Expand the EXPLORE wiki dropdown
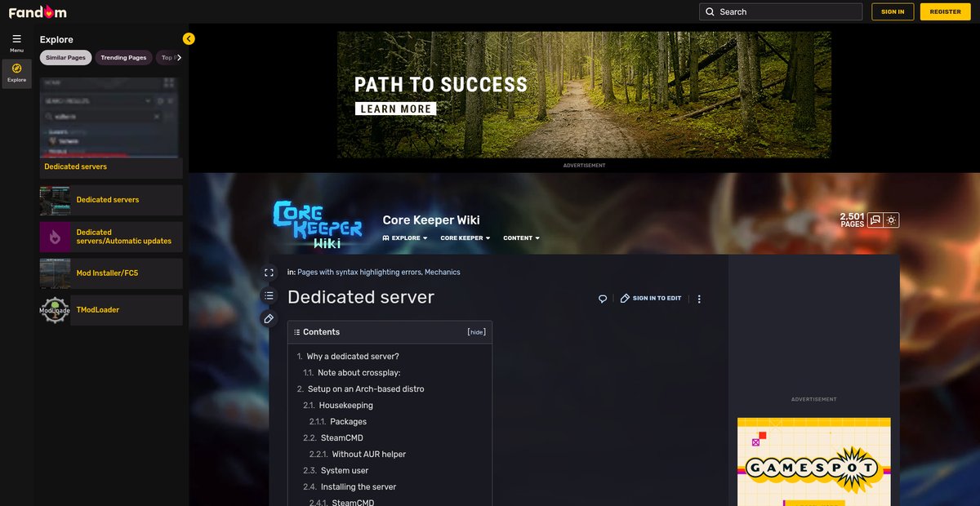Screen dimensions: 980x506 click(x=405, y=238)
